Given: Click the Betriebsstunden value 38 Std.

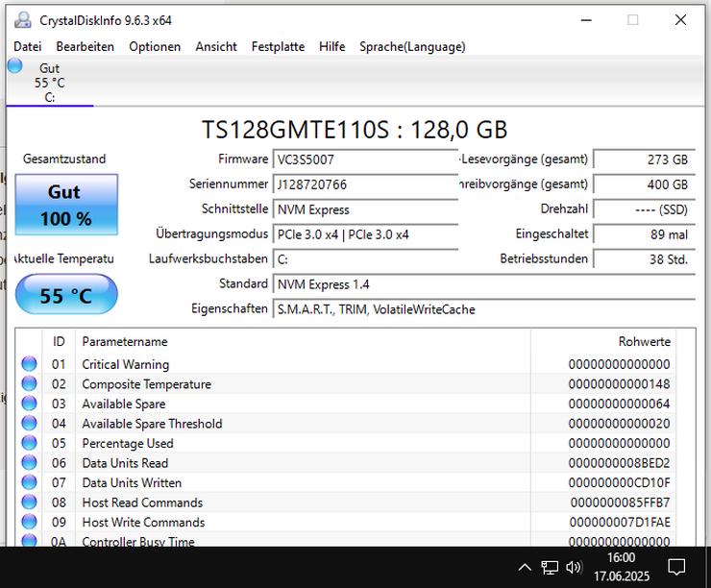Looking at the screenshot, I should (x=645, y=259).
